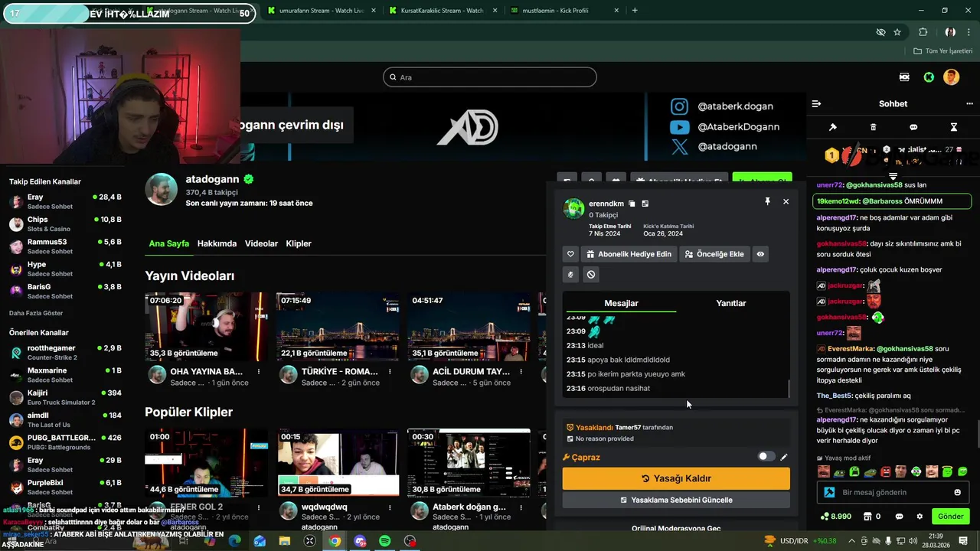
Task: Collapse chat with the Sohbet arrow icon
Action: pyautogui.click(x=816, y=103)
